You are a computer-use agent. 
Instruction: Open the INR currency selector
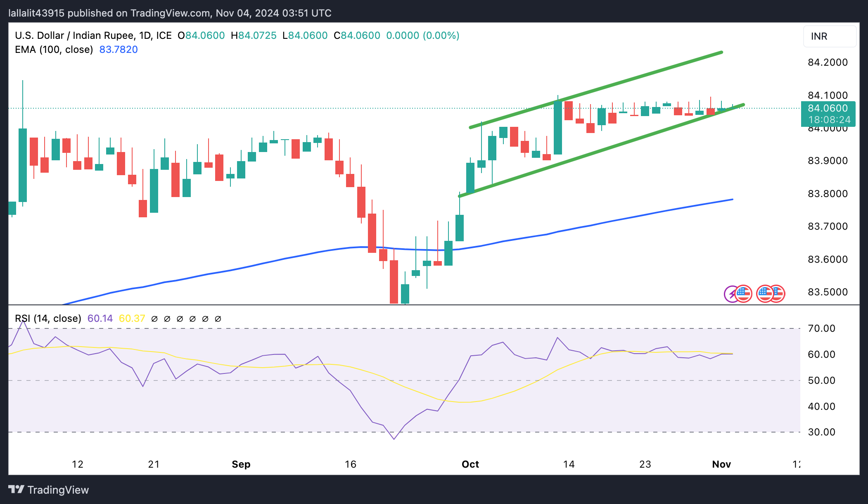(830, 36)
